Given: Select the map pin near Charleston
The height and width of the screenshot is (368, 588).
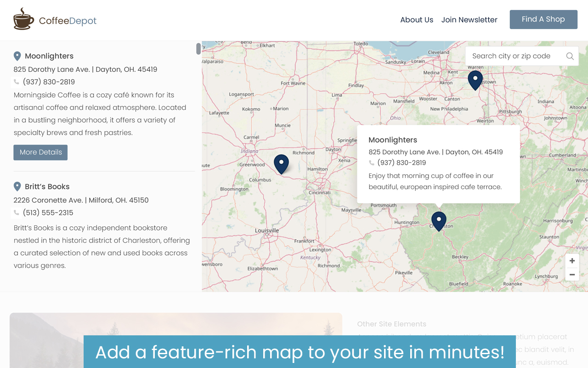Looking at the screenshot, I should coord(439,221).
